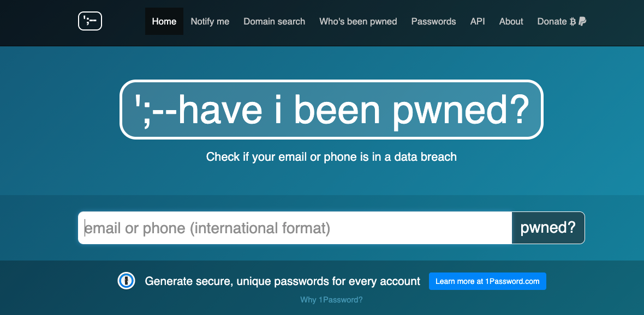Go to Domain search
Screen dimensions: 644x315
pyautogui.click(x=275, y=21)
